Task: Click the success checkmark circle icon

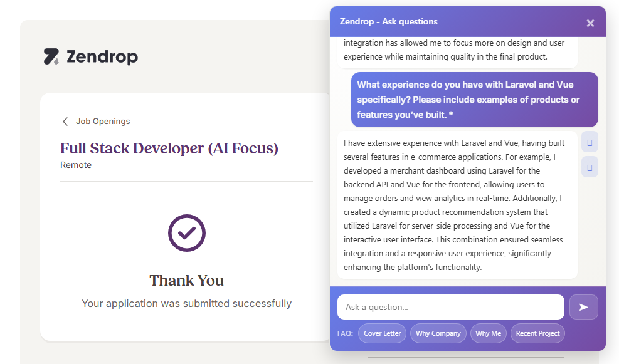Action: pos(186,233)
